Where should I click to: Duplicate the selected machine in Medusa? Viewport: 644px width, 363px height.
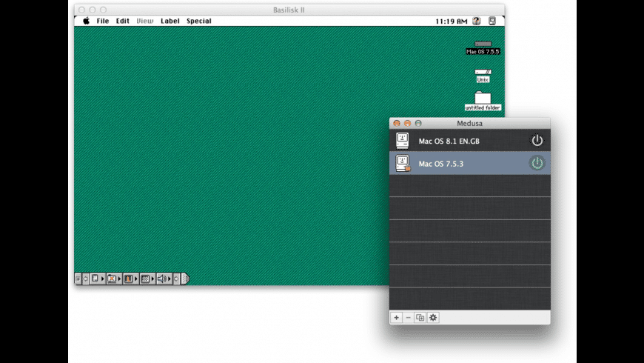[x=420, y=317]
